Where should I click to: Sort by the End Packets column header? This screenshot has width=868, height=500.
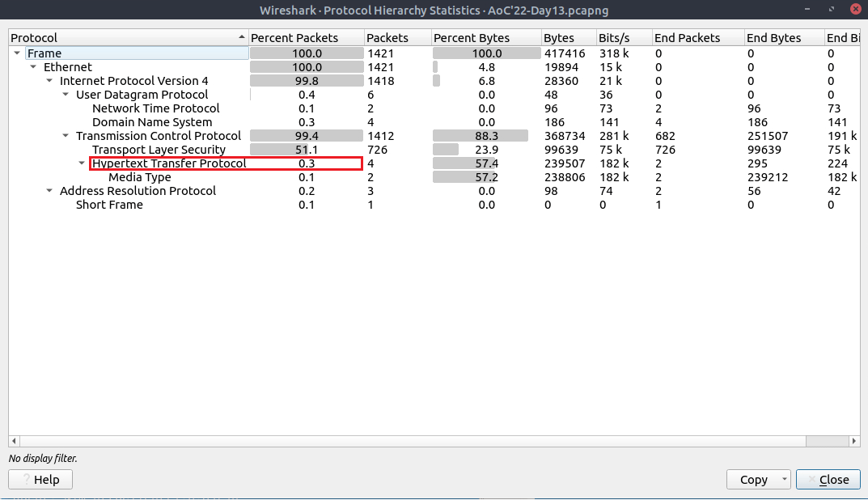coord(698,38)
